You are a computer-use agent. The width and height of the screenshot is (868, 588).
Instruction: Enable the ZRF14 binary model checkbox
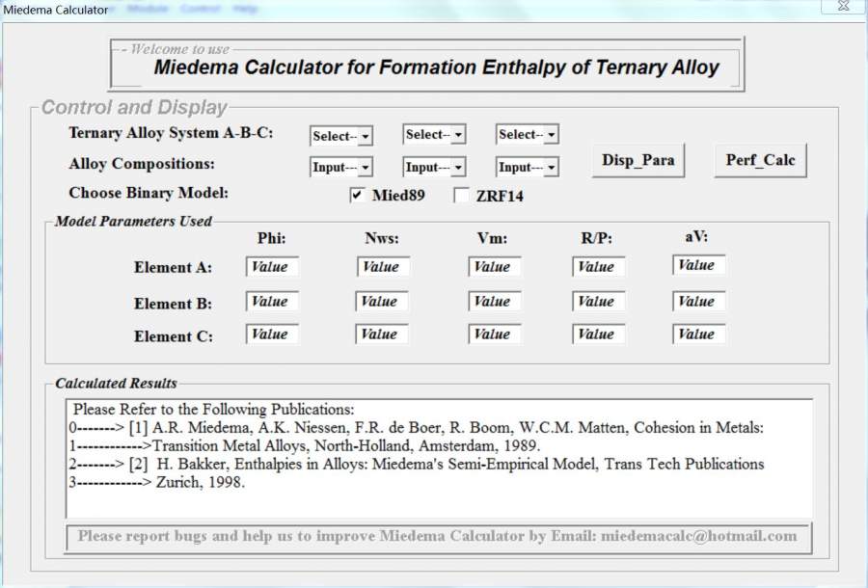coord(461,195)
